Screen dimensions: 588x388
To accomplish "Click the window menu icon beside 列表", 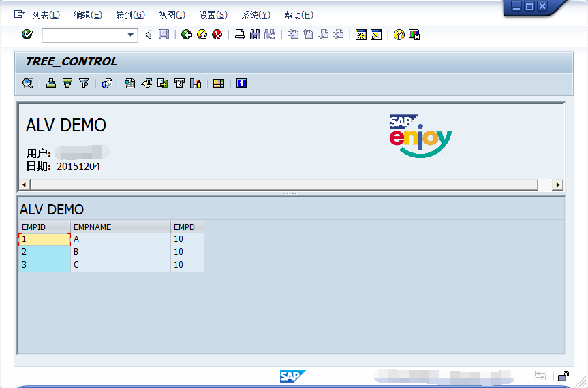I will (19, 14).
